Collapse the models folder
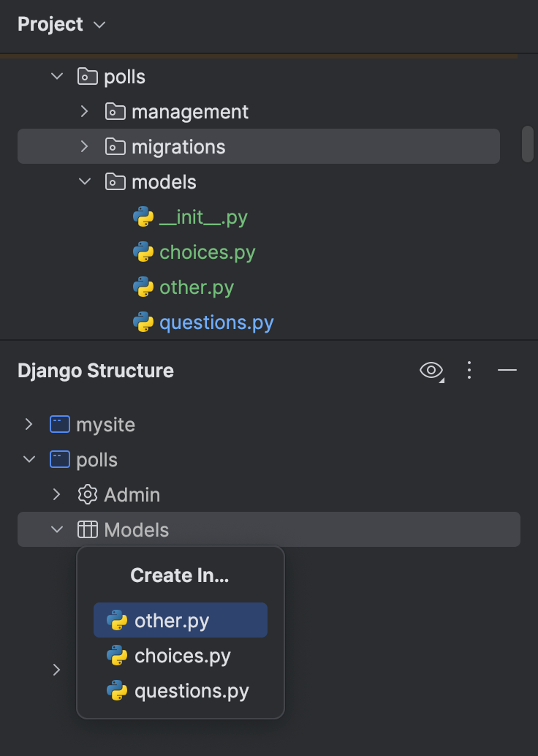This screenshot has height=756, width=538. coord(84,181)
